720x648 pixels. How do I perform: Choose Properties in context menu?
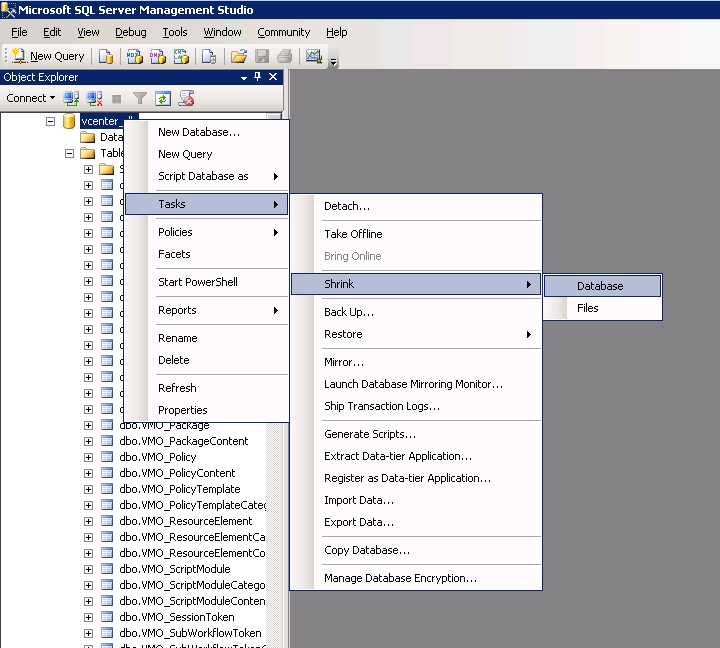pos(207,410)
